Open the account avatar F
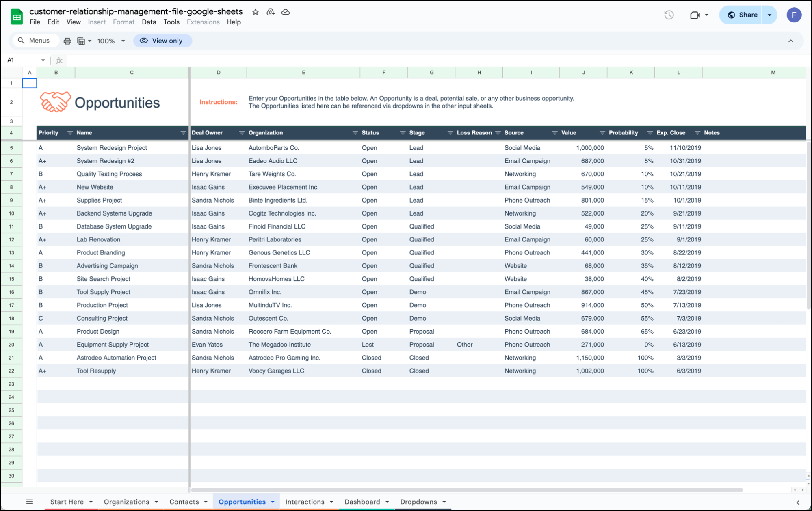812x511 pixels. 794,15
